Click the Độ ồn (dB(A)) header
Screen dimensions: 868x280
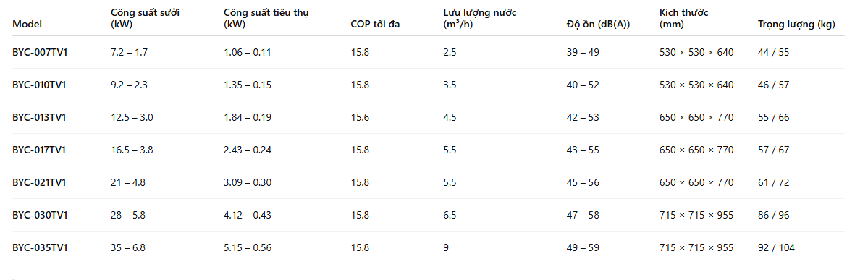tap(599, 24)
